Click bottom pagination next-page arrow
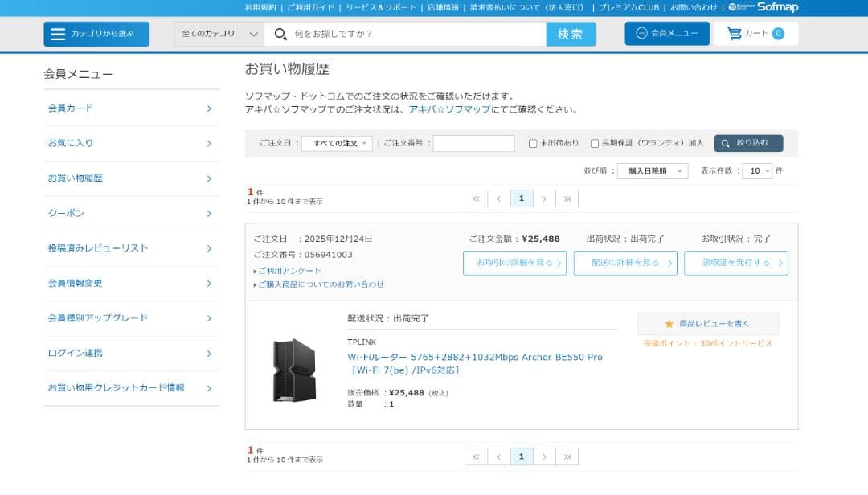Image resolution: width=868 pixels, height=495 pixels. tap(544, 456)
